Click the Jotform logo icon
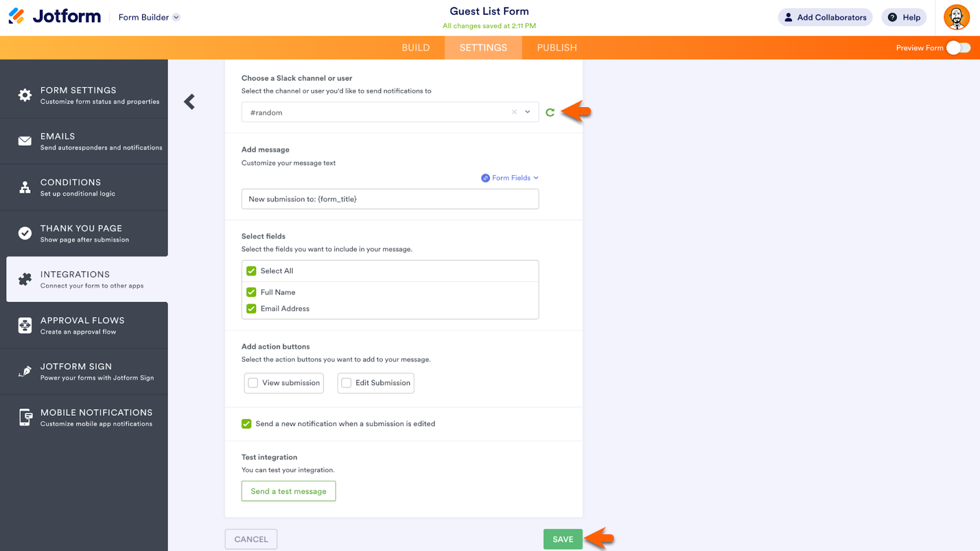Screen dimensions: 980x551 [17, 17]
